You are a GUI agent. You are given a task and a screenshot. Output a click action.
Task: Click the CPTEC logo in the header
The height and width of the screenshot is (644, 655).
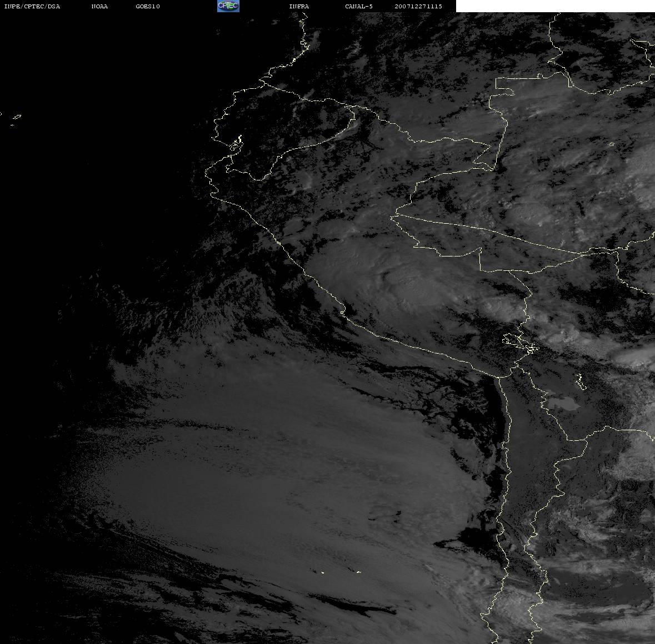[228, 6]
